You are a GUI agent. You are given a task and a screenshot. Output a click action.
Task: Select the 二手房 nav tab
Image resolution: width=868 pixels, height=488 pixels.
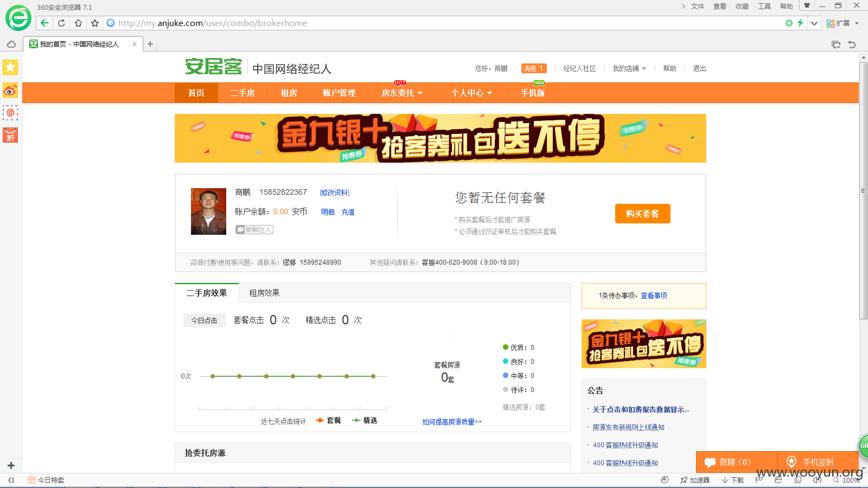click(242, 93)
